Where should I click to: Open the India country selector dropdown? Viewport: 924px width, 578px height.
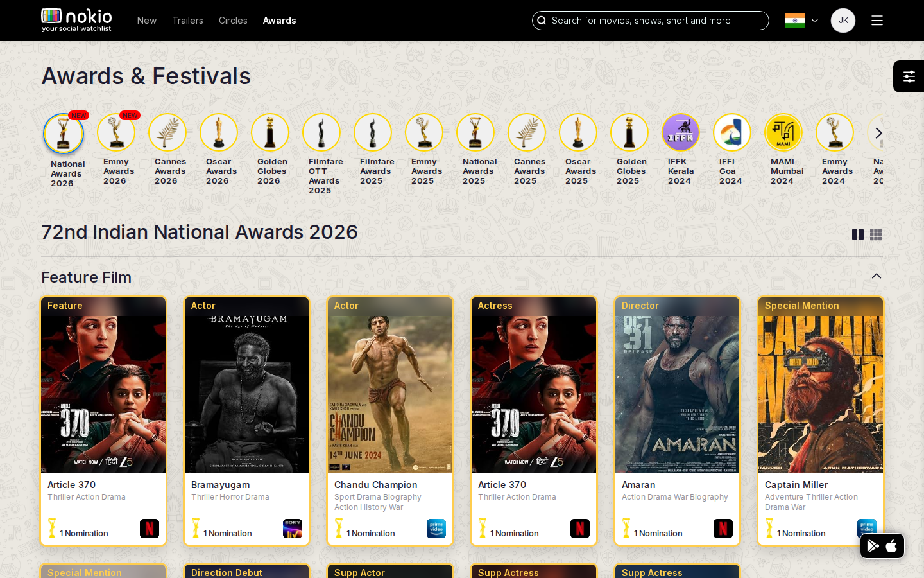[801, 21]
